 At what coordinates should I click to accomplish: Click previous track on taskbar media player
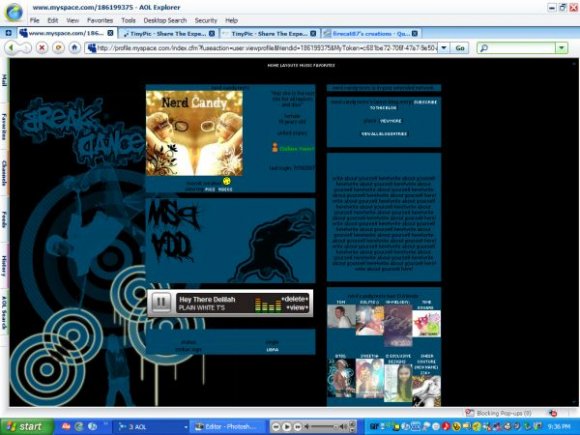[x=276, y=427]
